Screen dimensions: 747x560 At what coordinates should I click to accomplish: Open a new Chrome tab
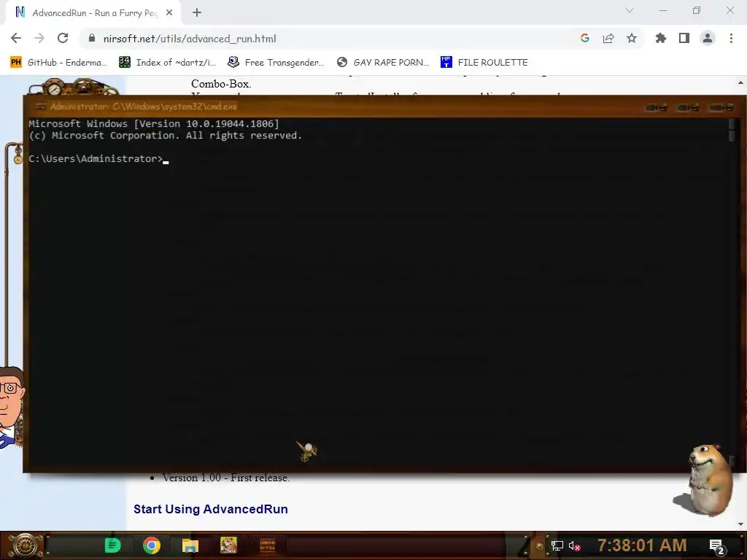(x=197, y=13)
